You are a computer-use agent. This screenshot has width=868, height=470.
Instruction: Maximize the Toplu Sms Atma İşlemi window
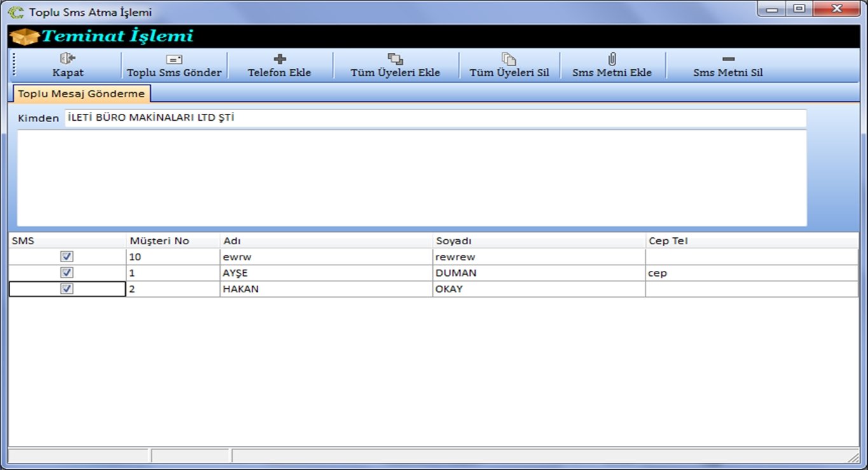[798, 9]
